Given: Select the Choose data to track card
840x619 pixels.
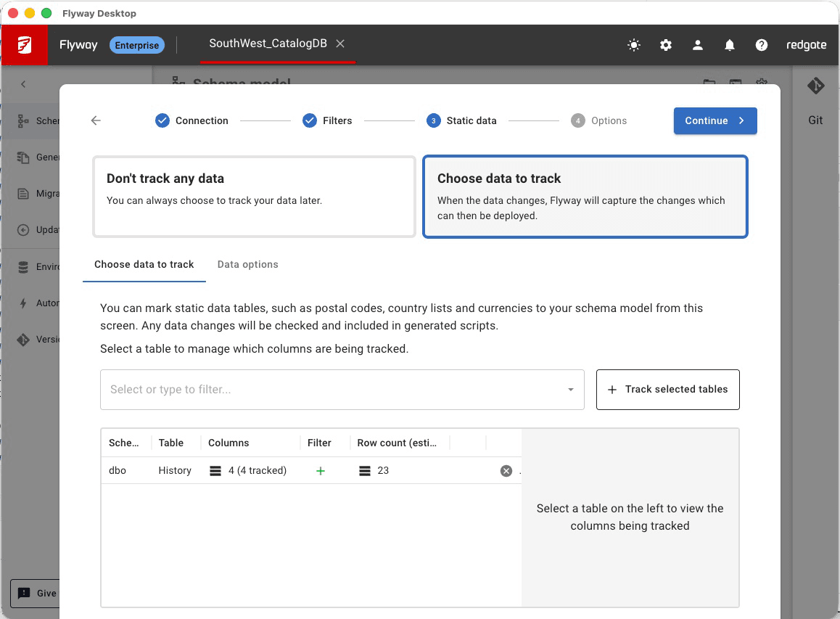Looking at the screenshot, I should [x=585, y=197].
